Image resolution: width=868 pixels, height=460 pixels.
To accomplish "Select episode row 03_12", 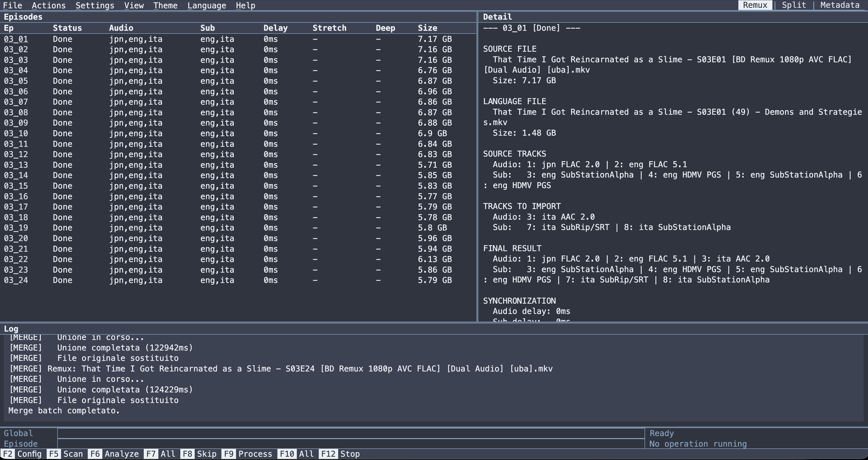I will 238,154.
